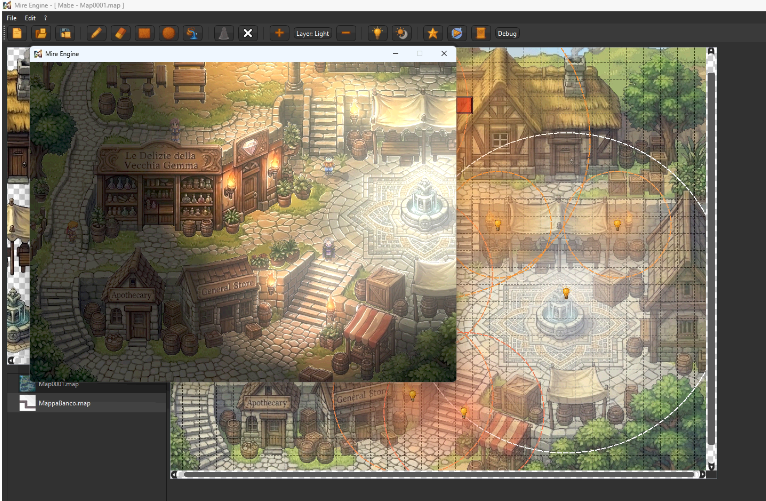Select the right market stall light marker

pyautogui.click(x=617, y=225)
